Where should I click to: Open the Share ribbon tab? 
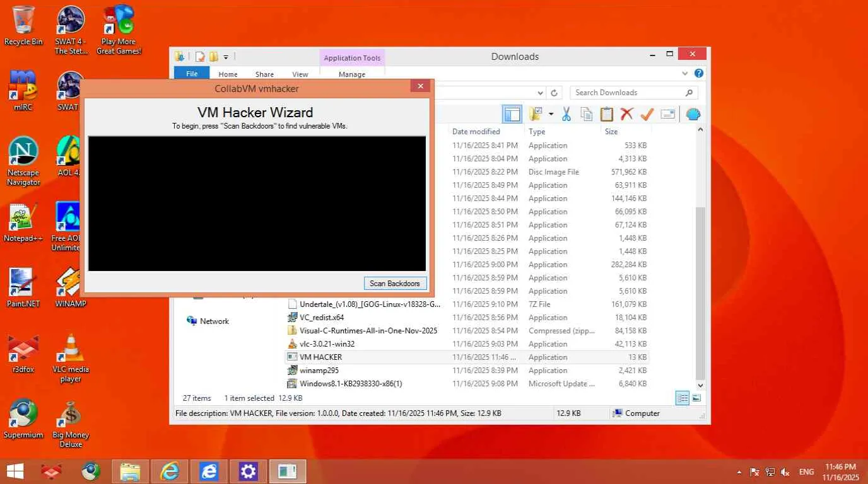[x=264, y=74]
